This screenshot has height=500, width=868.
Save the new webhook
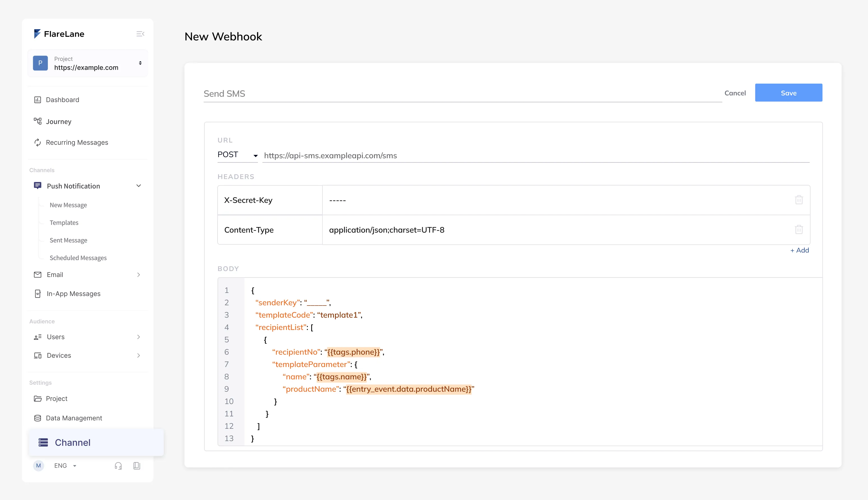tap(788, 93)
